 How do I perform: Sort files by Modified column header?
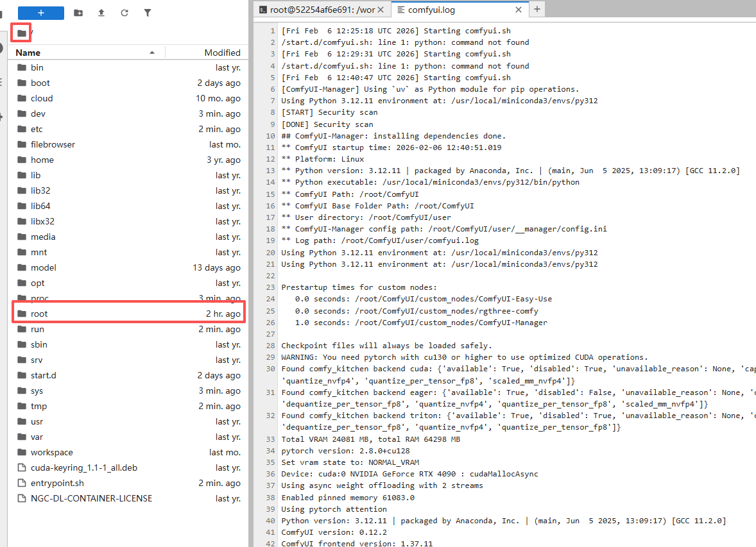pyautogui.click(x=222, y=53)
